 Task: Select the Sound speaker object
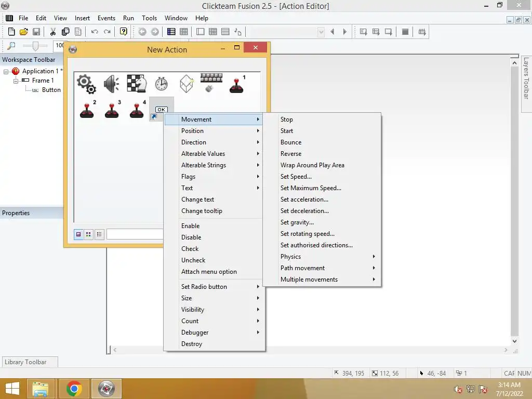coord(111,84)
